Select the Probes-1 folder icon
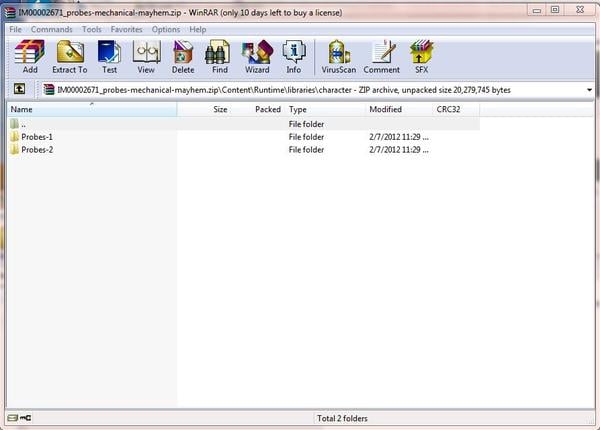 15,137
